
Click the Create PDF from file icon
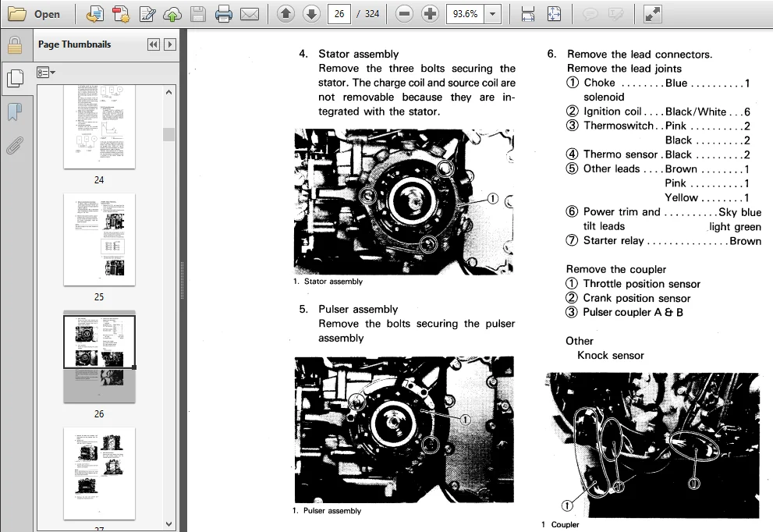94,14
